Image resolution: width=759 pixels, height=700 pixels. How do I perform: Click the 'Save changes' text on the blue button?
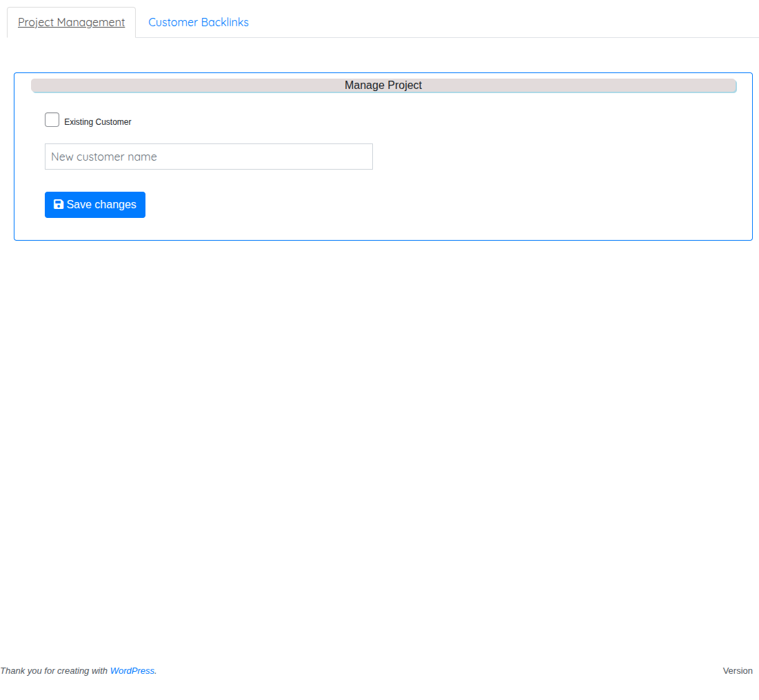pyautogui.click(x=101, y=205)
